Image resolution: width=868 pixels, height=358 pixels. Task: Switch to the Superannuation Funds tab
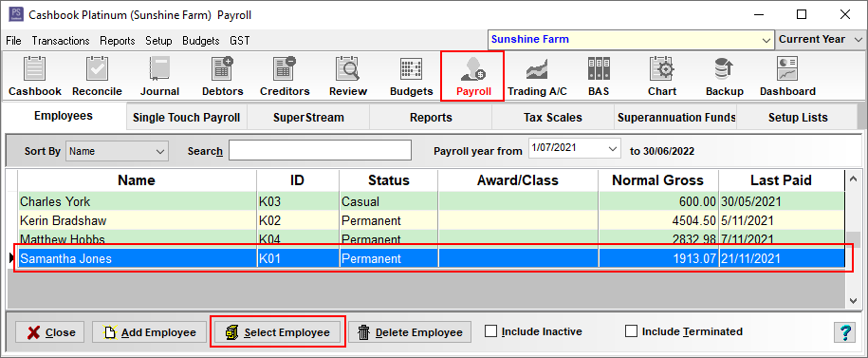(x=676, y=118)
